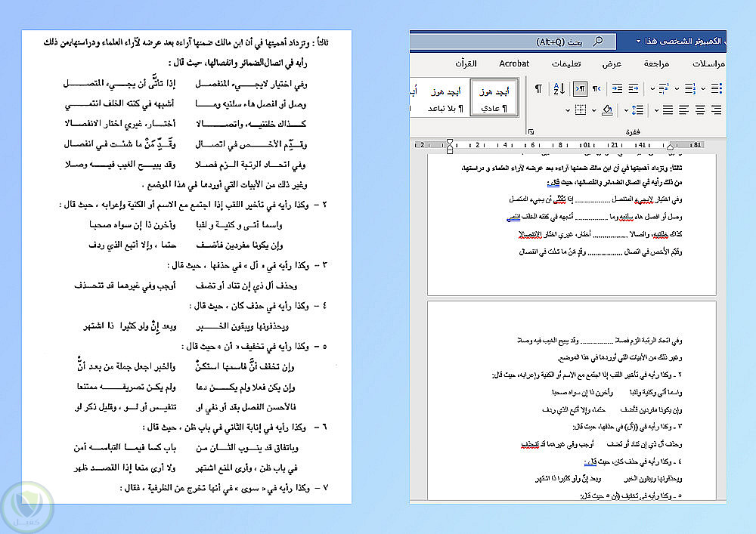Click 'ثالثاً' heading line in Word document
The image size is (756, 534).
coord(572,168)
